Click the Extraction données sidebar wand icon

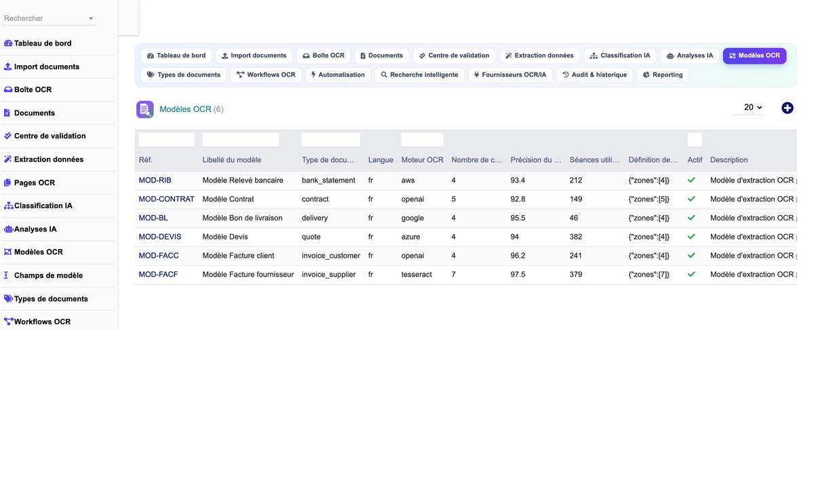pyautogui.click(x=8, y=159)
